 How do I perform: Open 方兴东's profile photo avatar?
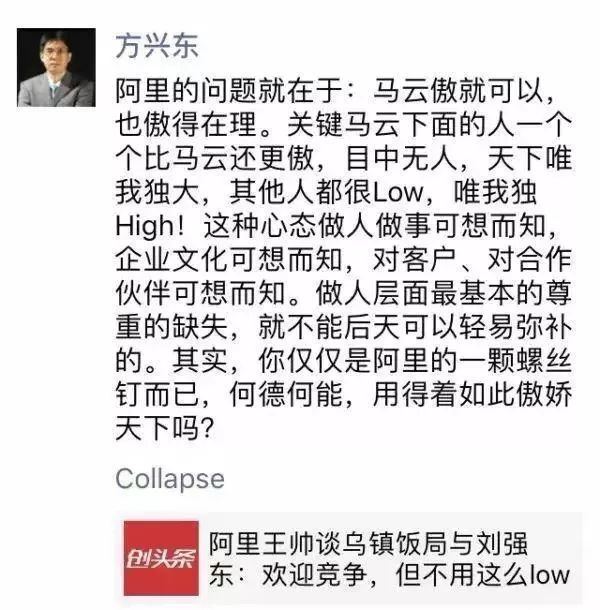pos(56,67)
